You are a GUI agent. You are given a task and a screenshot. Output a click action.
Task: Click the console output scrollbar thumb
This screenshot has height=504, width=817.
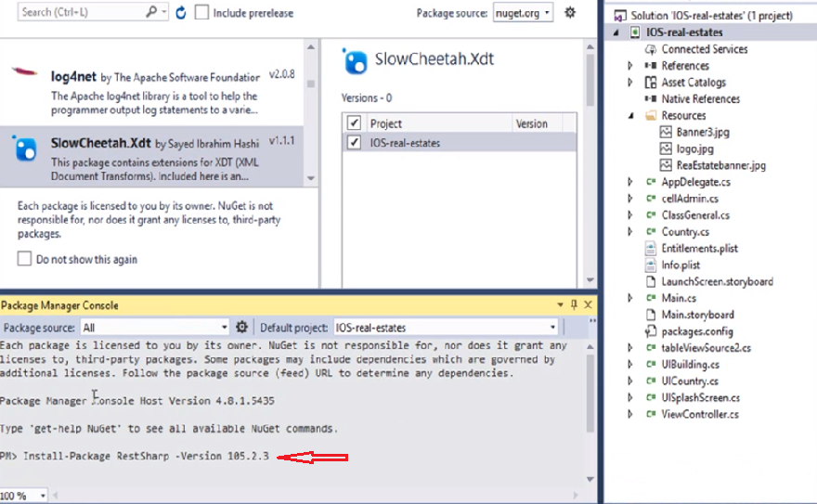coord(590,394)
